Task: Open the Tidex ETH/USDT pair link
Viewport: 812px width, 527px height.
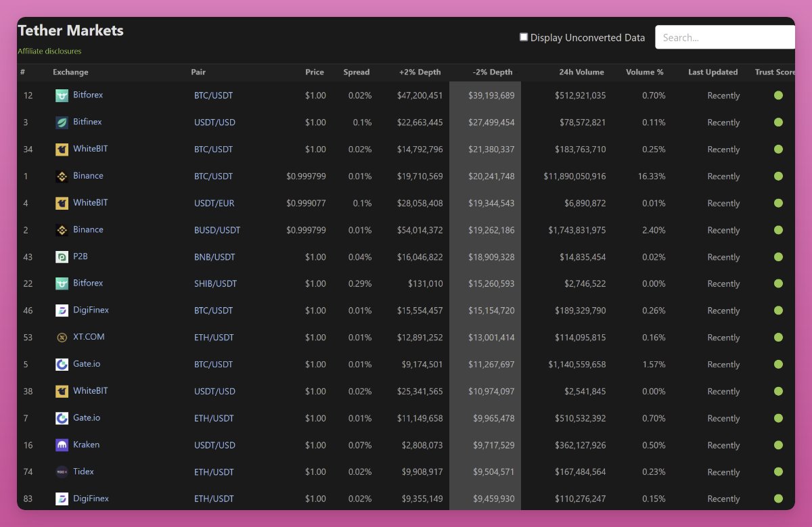Action: (214, 472)
